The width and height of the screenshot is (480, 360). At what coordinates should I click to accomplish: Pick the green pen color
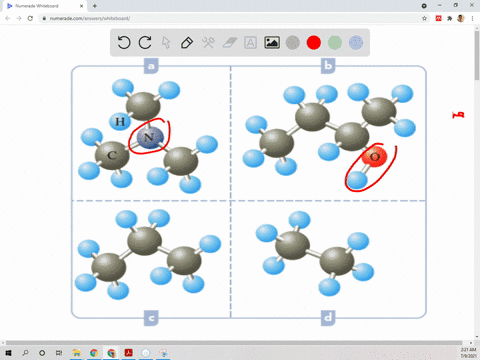point(335,43)
